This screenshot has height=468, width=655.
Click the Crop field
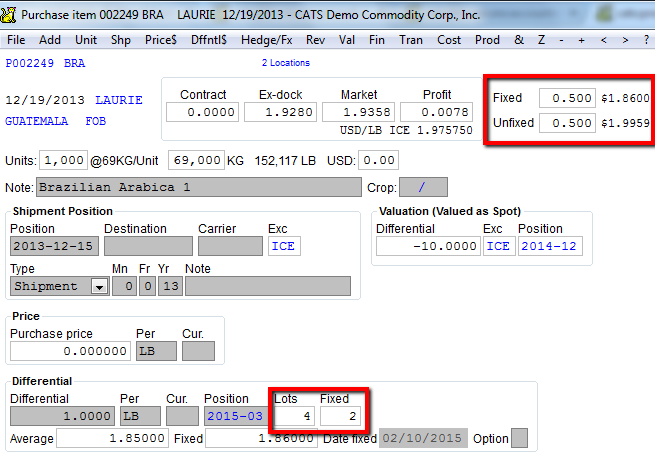[423, 187]
